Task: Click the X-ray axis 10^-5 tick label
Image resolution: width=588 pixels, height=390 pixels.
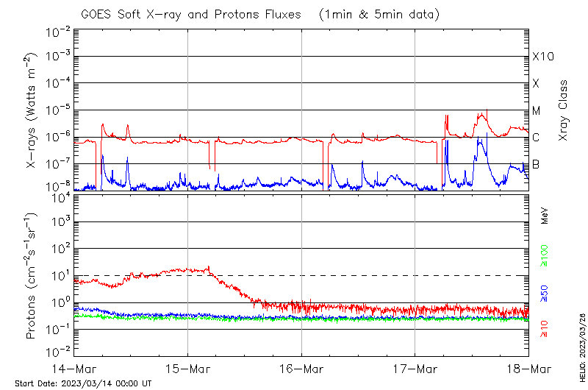Action: [58, 110]
